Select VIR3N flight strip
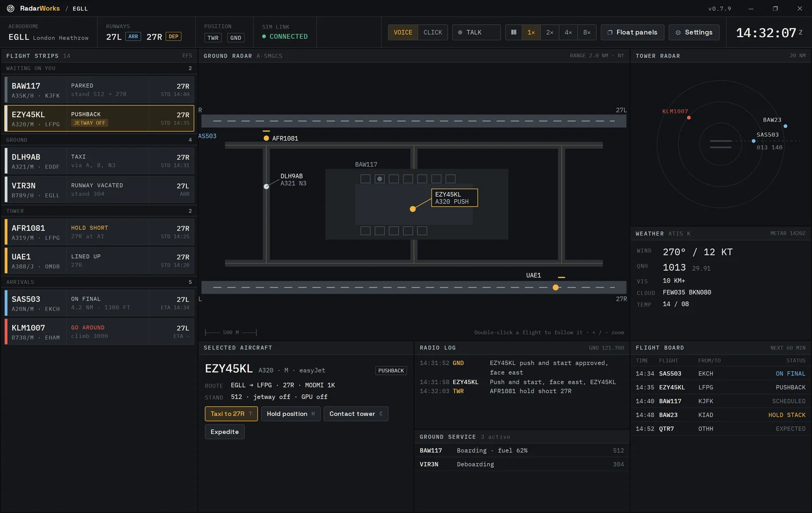 point(99,189)
